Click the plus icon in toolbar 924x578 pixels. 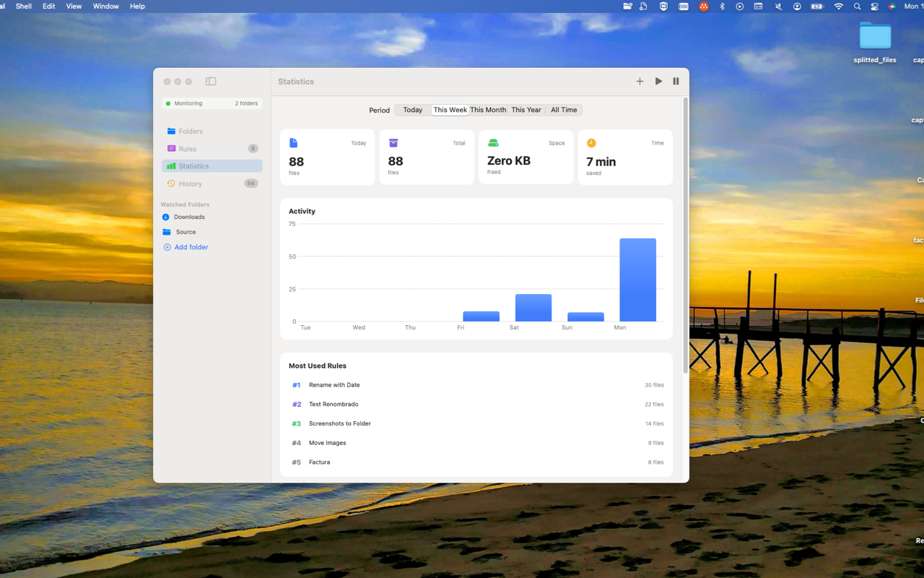coord(640,82)
